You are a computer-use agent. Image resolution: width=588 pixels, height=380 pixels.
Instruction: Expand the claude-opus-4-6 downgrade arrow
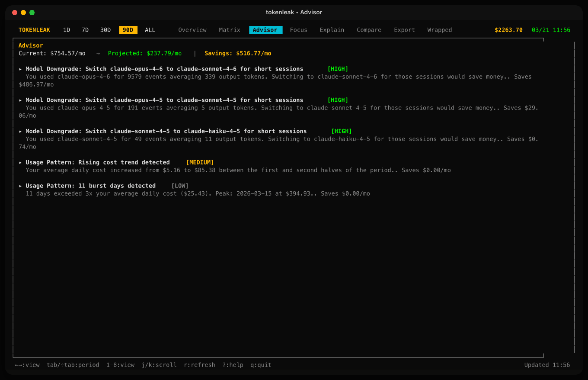coord(20,69)
